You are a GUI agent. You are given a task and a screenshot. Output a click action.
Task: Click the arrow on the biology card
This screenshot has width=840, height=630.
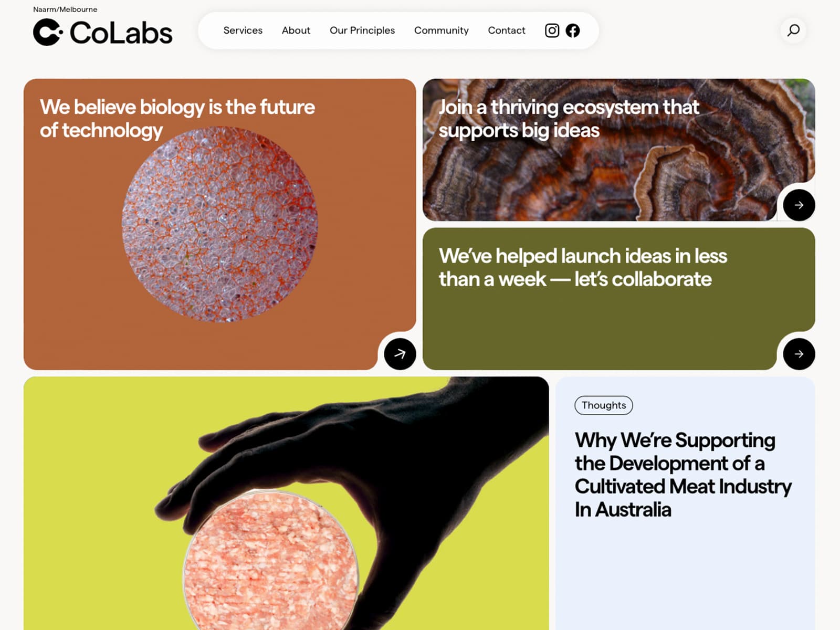tap(400, 354)
